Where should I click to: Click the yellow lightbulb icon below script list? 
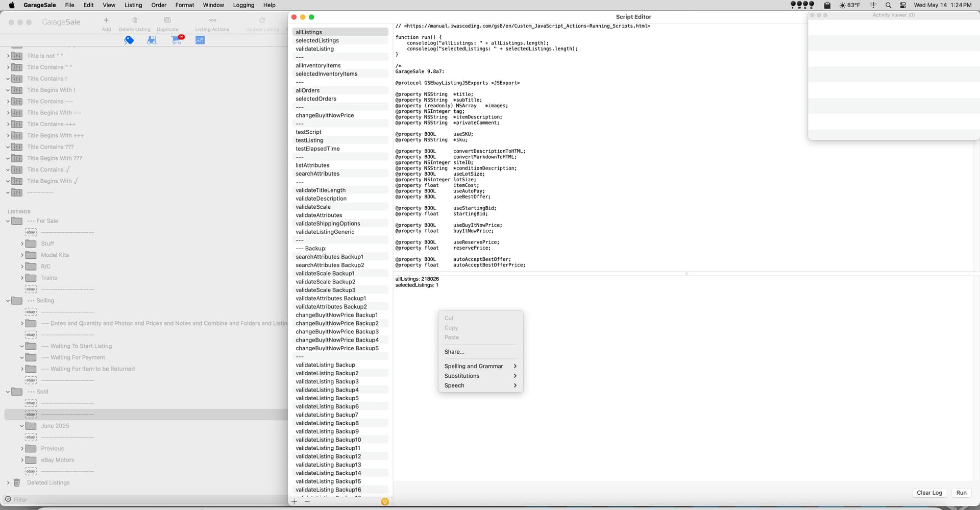click(x=385, y=502)
